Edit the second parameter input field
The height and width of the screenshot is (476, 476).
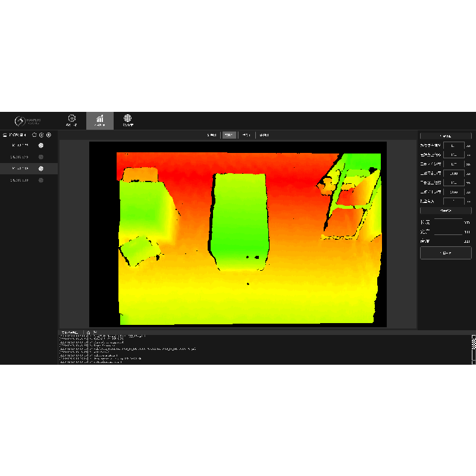coord(453,155)
